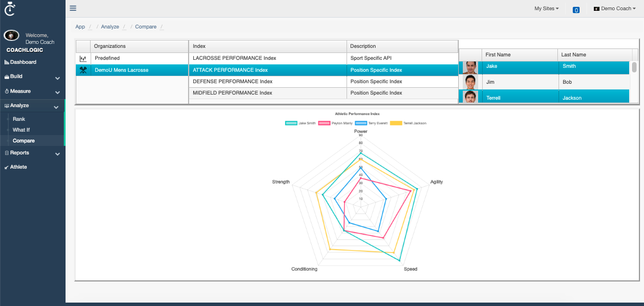
Task: Click Terrell Jackson yellow legend swatch
Action: (x=396, y=123)
